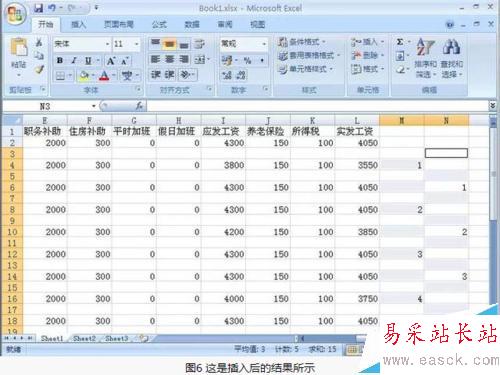Apply percent style

click(247, 60)
